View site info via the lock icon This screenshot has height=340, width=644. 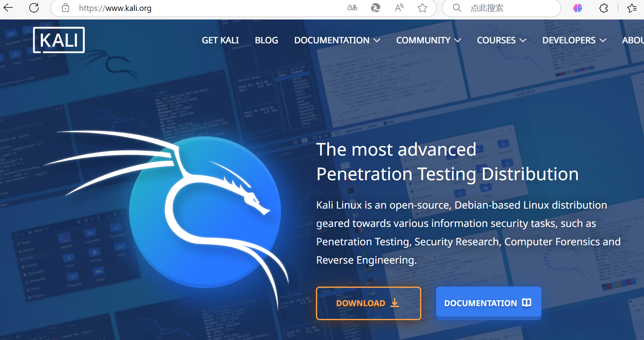click(x=66, y=8)
